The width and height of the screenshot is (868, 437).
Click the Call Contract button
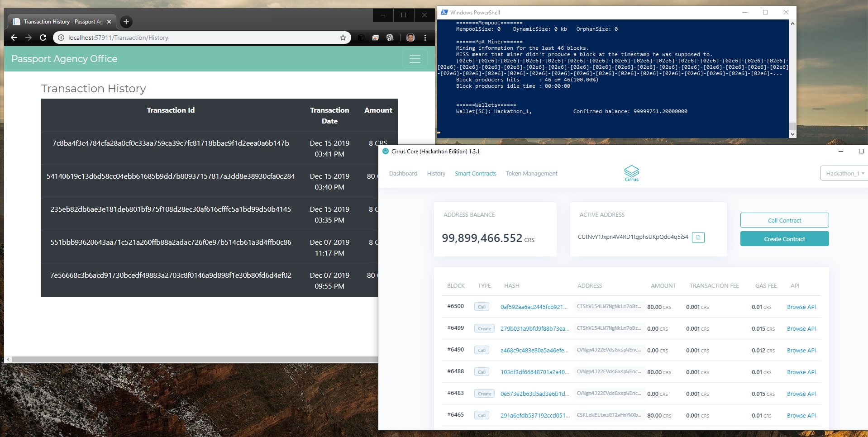(x=785, y=220)
